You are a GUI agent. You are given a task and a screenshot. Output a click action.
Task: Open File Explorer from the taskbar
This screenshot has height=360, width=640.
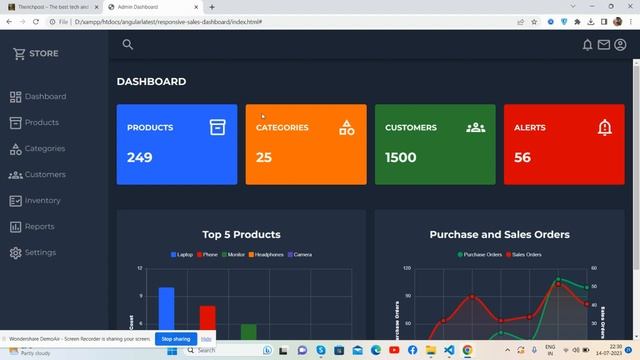431,350
